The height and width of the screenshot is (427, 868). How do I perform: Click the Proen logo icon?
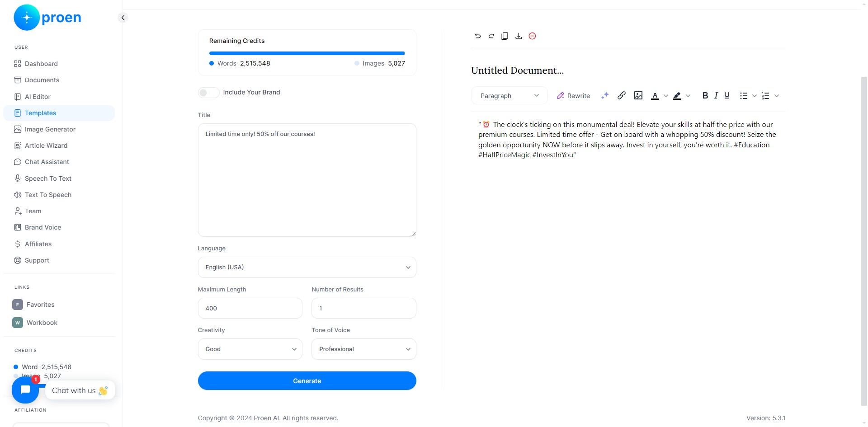coord(27,18)
